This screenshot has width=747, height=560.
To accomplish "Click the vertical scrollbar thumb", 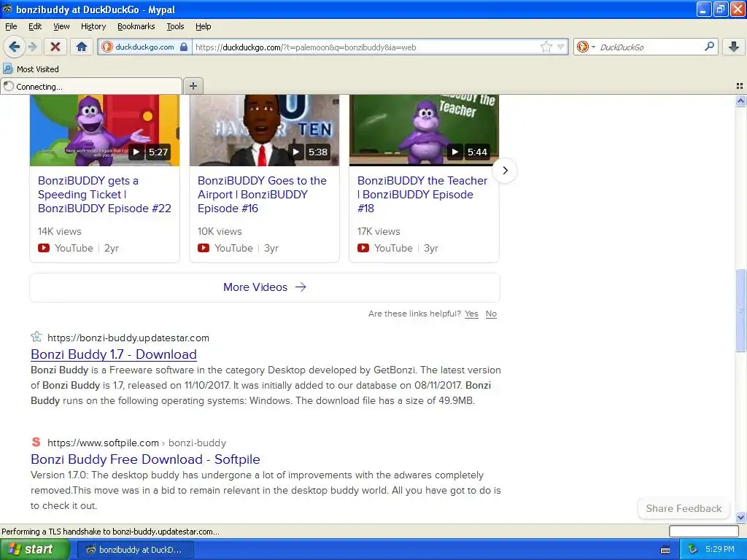I will (x=740, y=311).
